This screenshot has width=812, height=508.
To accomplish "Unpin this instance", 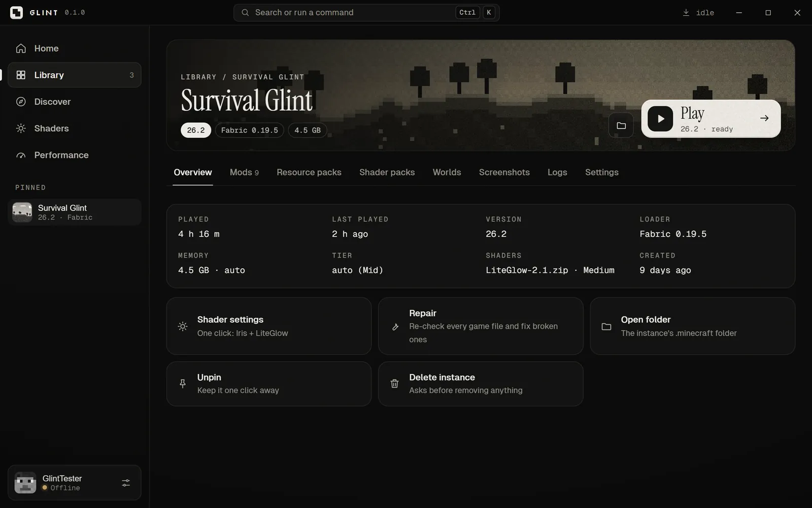I will coord(269,384).
